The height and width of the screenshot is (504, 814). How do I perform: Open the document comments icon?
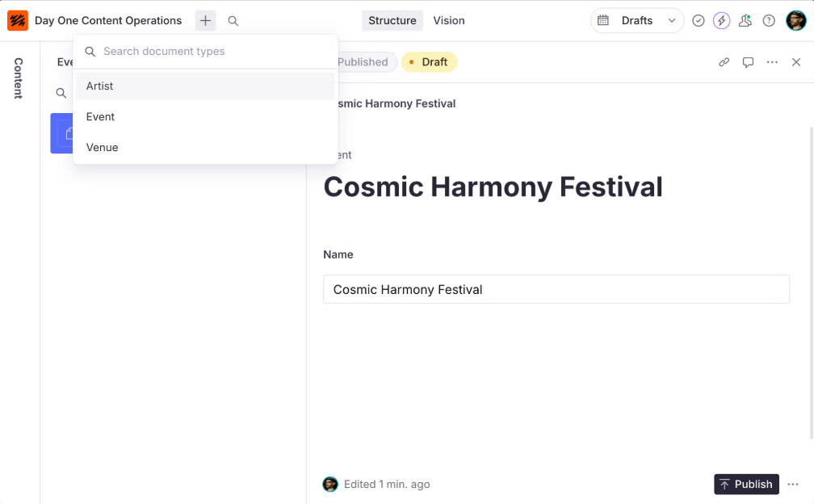(x=748, y=62)
